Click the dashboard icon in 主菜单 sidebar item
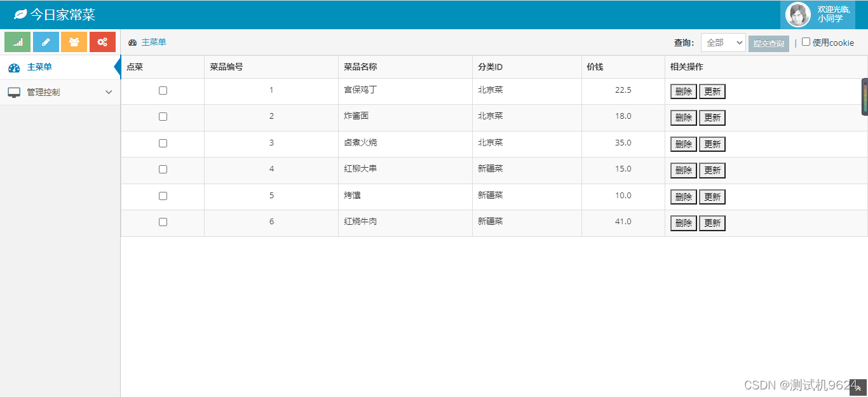868x397 pixels. tap(14, 67)
